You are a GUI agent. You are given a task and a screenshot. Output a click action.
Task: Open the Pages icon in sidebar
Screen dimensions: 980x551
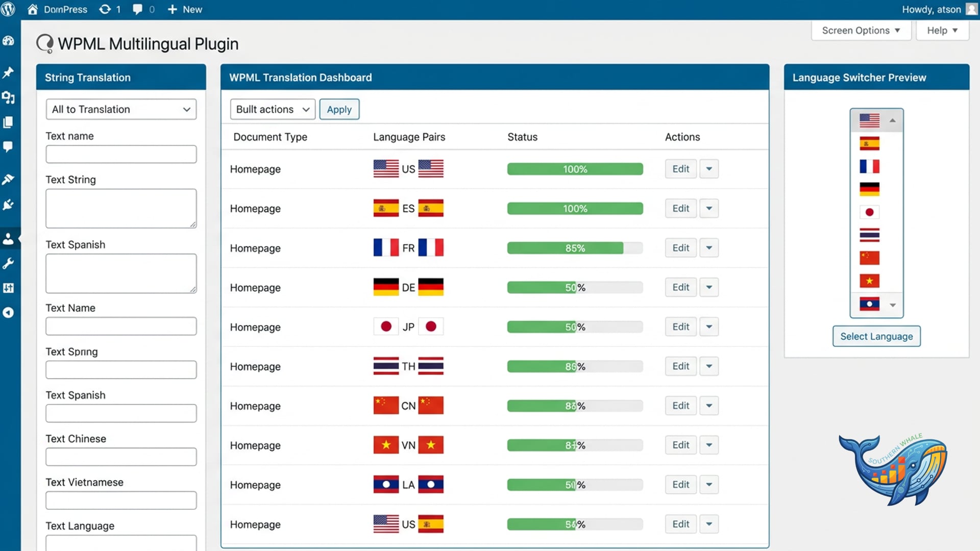8,122
